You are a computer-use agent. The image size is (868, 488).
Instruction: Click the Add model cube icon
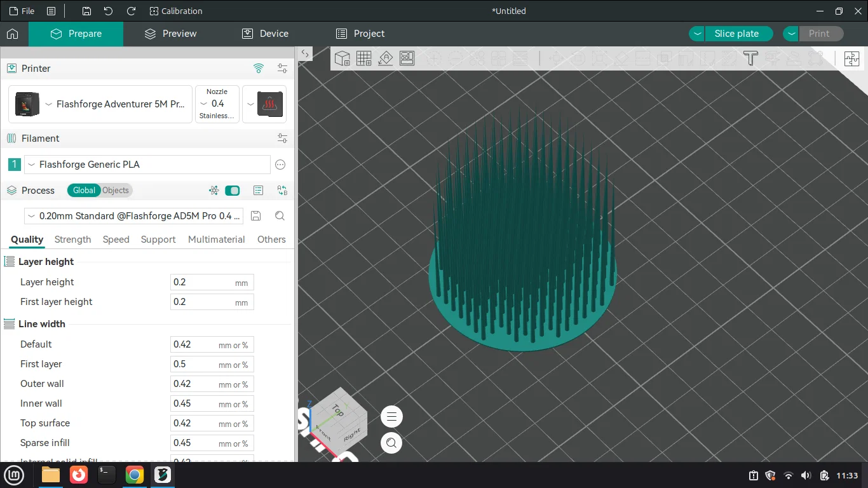(x=342, y=58)
